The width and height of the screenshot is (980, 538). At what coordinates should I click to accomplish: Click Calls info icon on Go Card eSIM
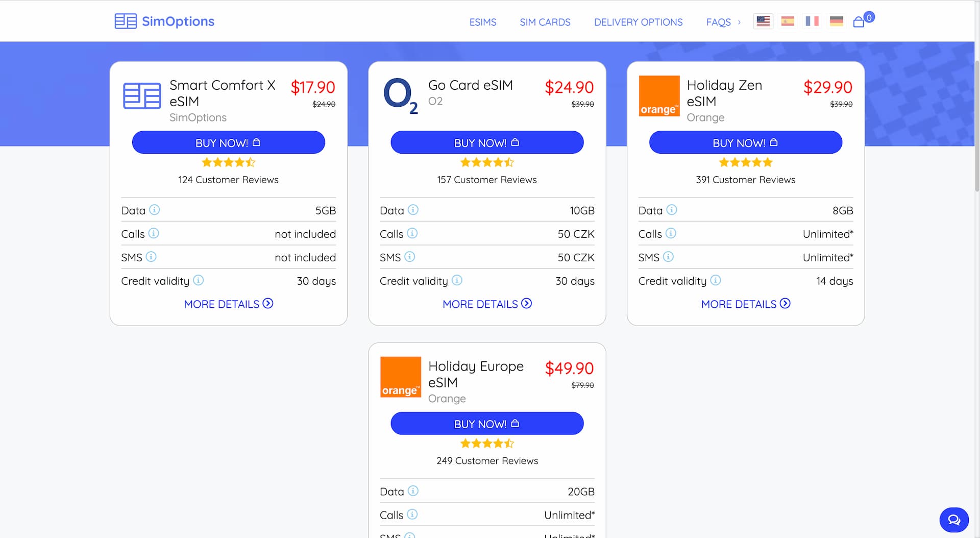tap(412, 233)
